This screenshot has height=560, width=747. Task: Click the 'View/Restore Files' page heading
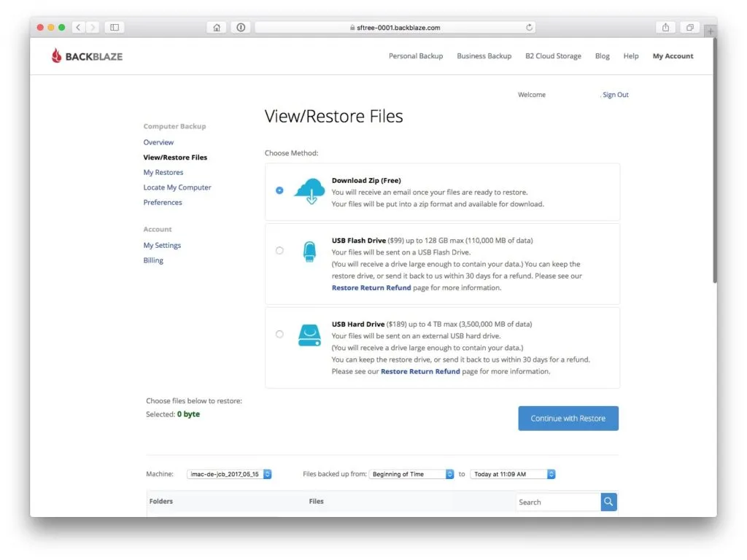[333, 116]
